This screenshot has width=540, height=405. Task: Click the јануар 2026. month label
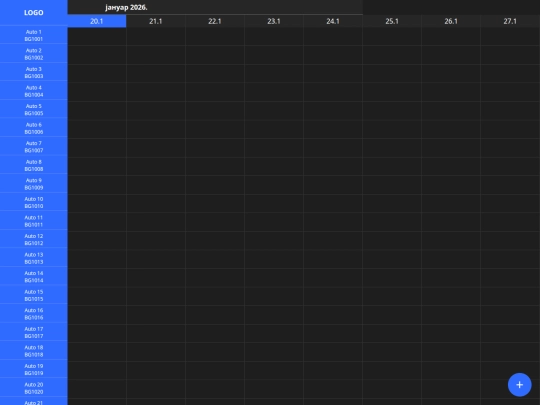(126, 8)
